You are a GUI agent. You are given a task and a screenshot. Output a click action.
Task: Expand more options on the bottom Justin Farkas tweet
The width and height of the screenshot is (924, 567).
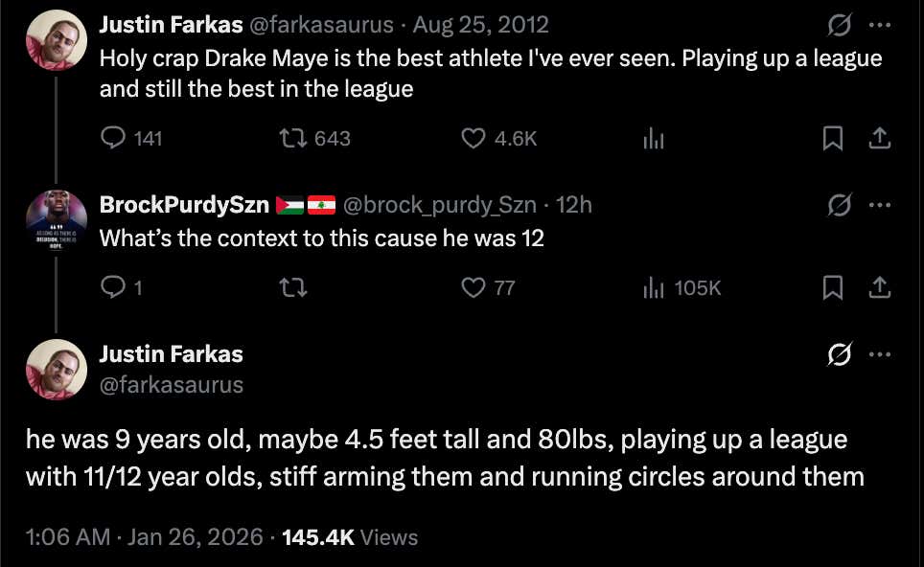tap(880, 353)
